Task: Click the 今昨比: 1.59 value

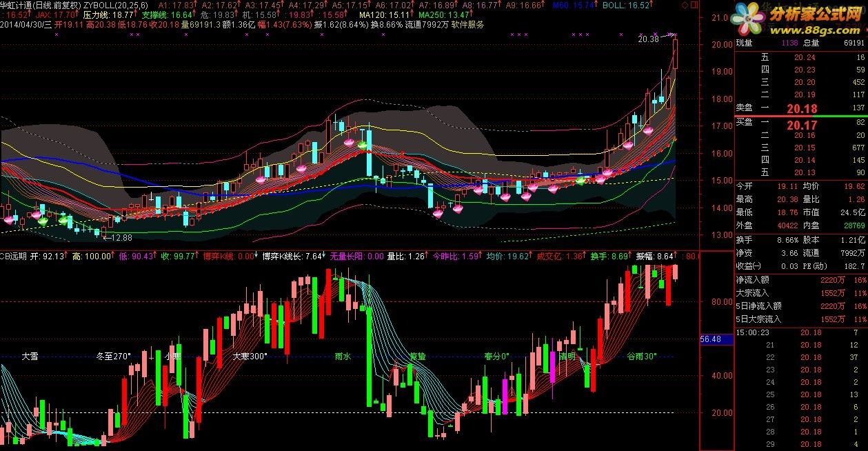Action: 455,256
